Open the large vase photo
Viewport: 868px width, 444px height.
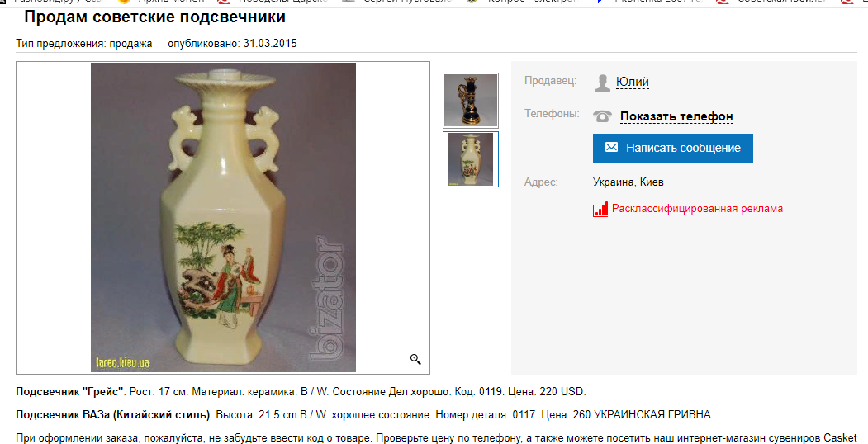(223, 217)
